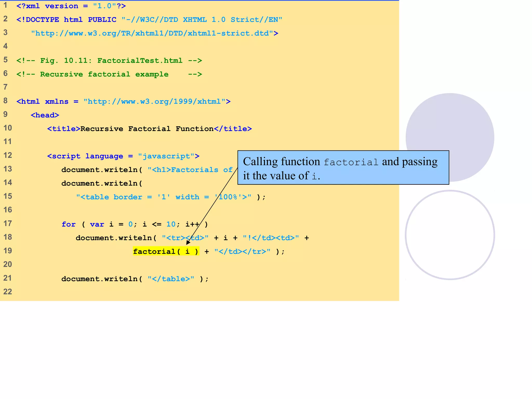Viewport: 532px width, 399px height.
Task: Click line number 22 in gutter
Action: 8,292
